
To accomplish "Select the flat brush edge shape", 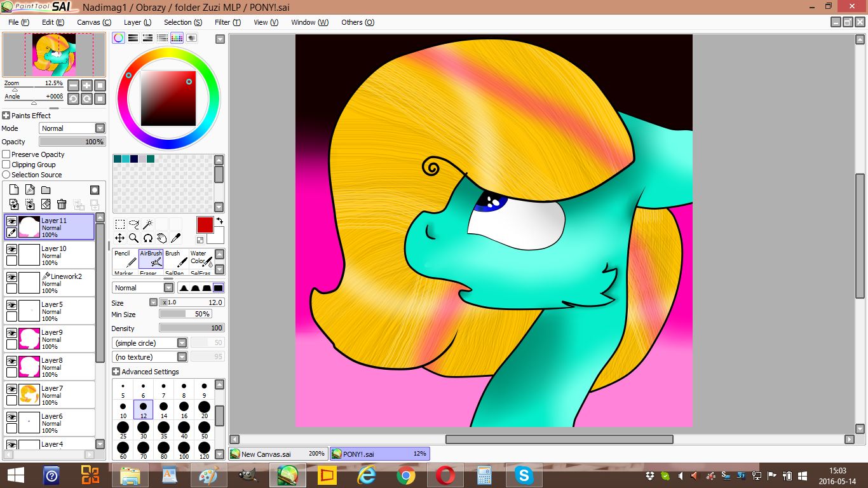I will click(218, 288).
